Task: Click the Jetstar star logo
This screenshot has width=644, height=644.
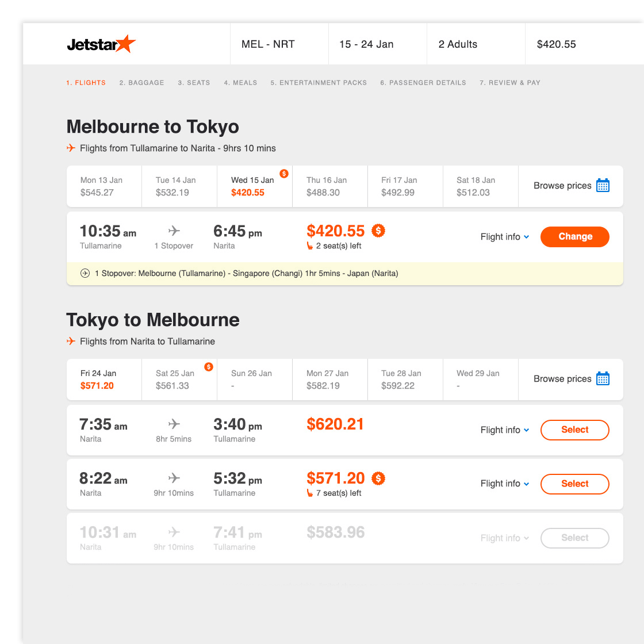Action: tap(126, 44)
